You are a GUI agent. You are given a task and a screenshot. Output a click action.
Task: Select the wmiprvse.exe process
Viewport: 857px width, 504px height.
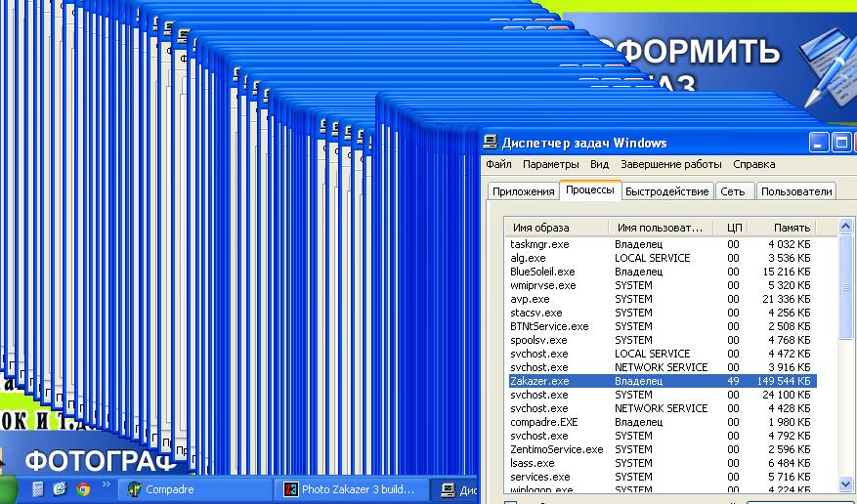(663, 285)
